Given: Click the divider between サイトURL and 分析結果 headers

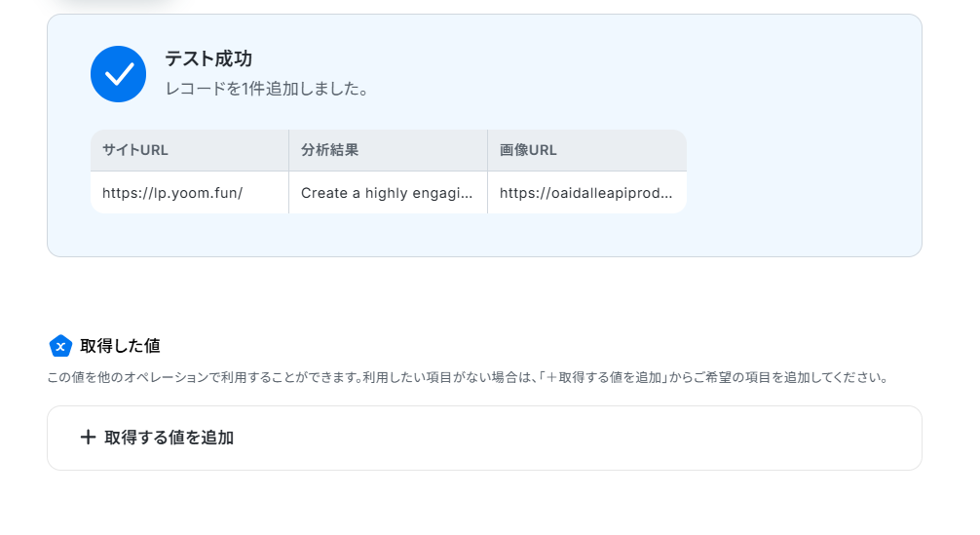Looking at the screenshot, I should tap(288, 150).
